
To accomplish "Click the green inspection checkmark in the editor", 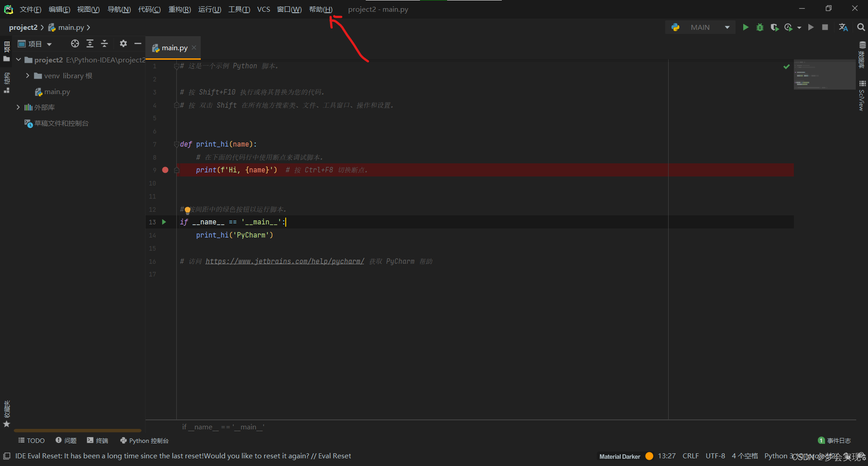I will 787,67.
